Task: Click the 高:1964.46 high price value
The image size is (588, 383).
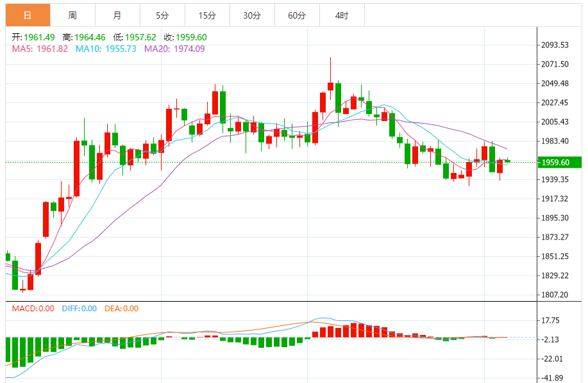Action: pyautogui.click(x=84, y=37)
